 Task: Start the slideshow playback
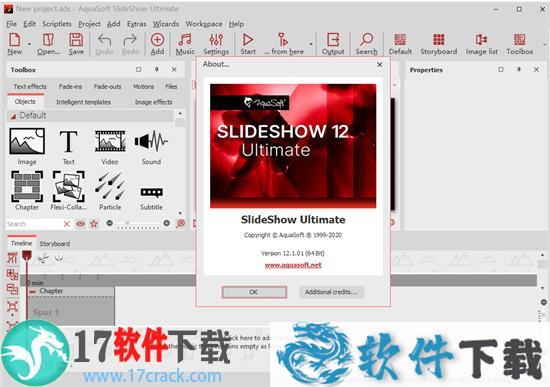click(248, 44)
